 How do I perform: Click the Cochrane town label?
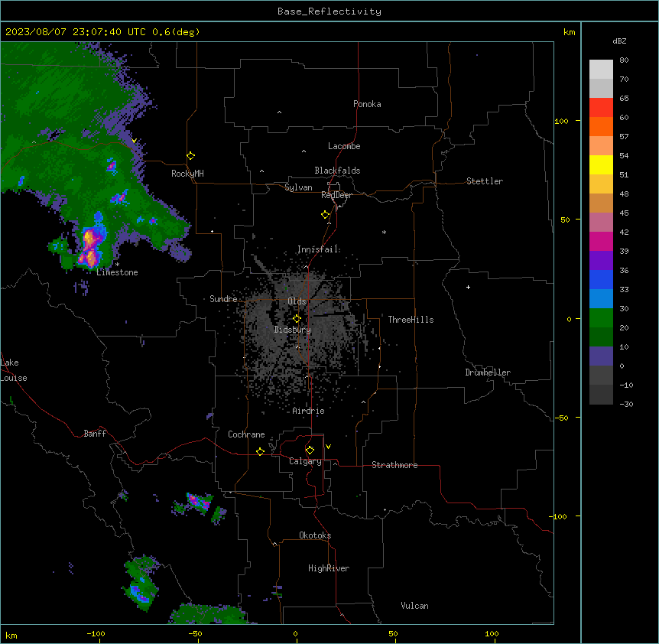246,434
